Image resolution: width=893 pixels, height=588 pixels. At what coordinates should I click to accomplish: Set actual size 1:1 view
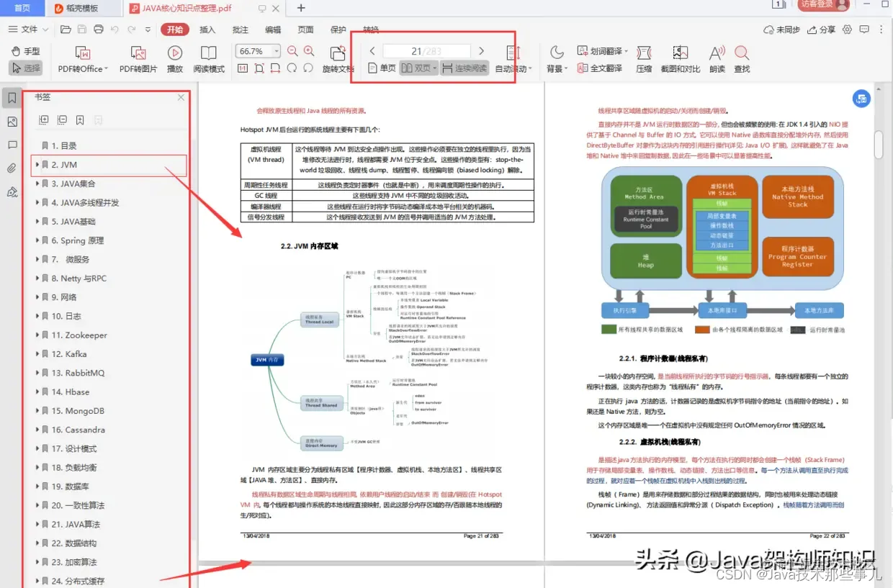point(242,68)
